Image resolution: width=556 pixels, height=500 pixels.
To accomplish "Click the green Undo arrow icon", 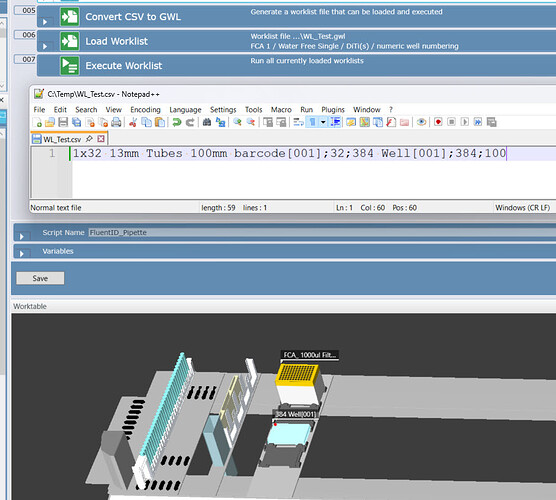I will pyautogui.click(x=177, y=122).
